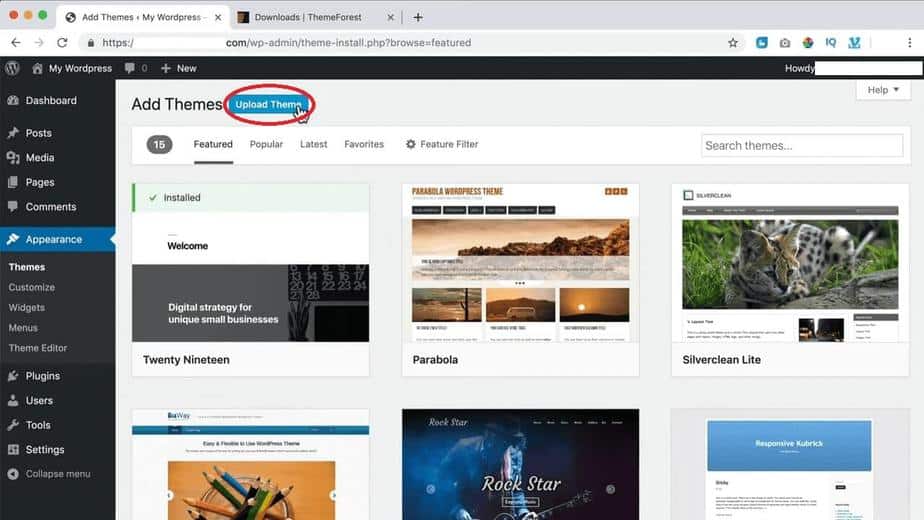Open the Silverclean Lite theme thumbnail
924x520 pixels.
pos(790,263)
